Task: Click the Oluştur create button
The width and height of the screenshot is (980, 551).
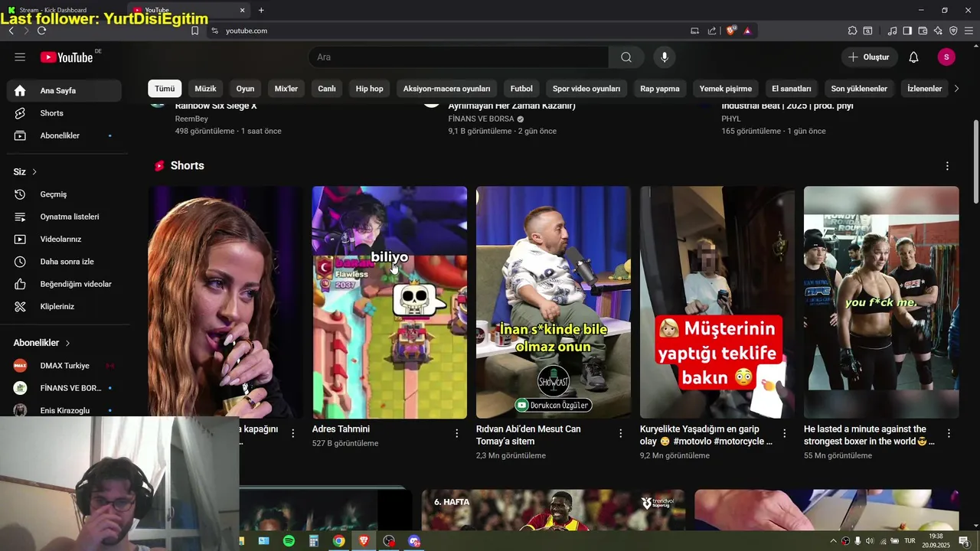Action: [869, 57]
